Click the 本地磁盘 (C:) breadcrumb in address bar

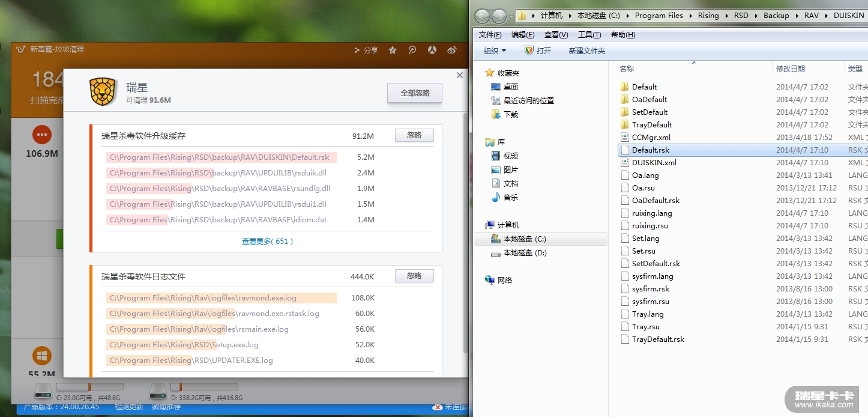pos(598,16)
